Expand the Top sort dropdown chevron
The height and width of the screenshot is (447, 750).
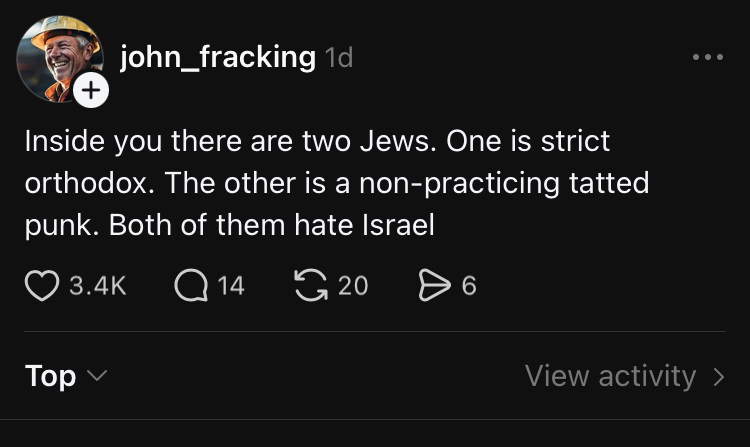coord(97,377)
